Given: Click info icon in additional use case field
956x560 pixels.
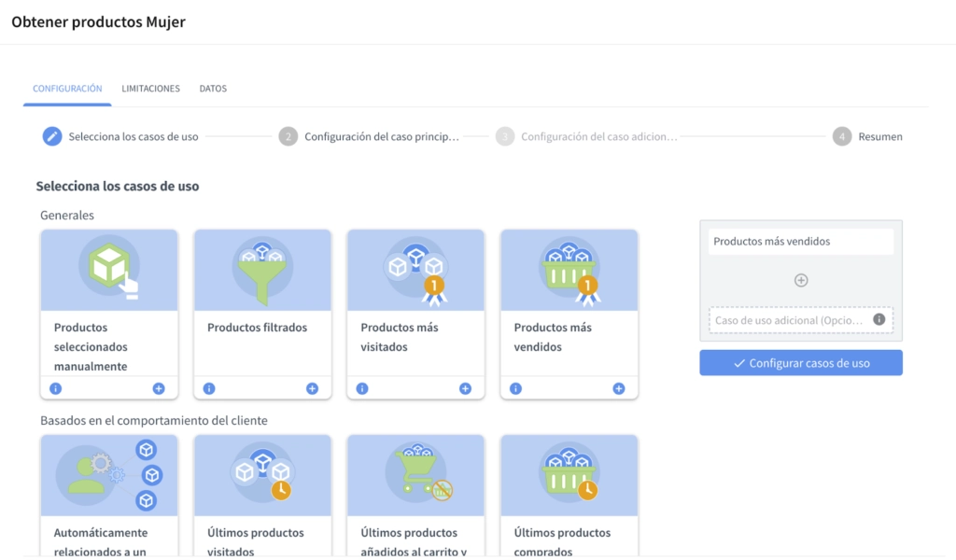Looking at the screenshot, I should click(x=879, y=319).
